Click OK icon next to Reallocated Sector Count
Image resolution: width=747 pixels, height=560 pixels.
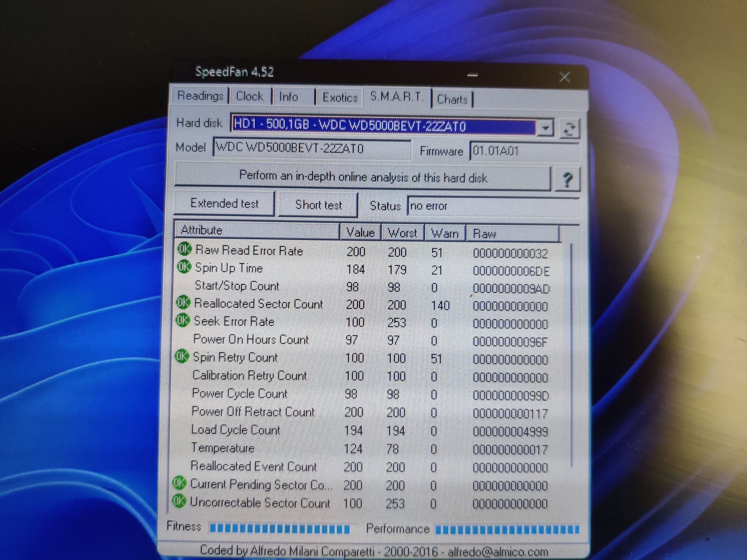pos(183,303)
